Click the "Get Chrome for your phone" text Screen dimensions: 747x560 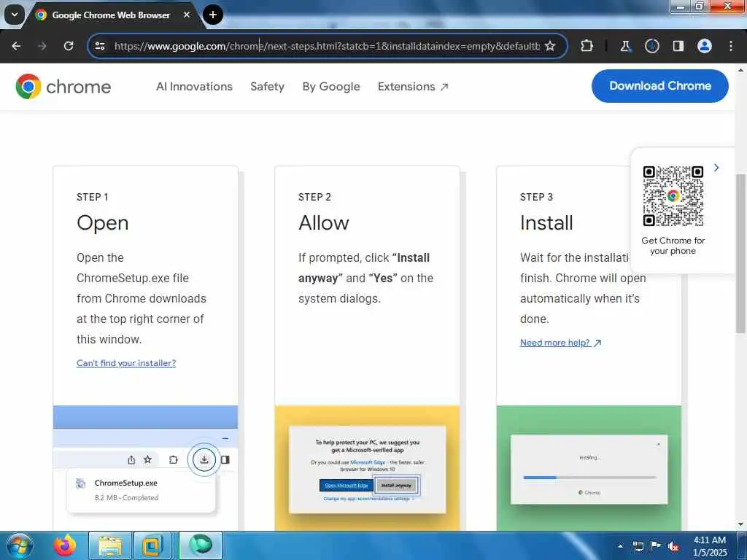[673, 246]
